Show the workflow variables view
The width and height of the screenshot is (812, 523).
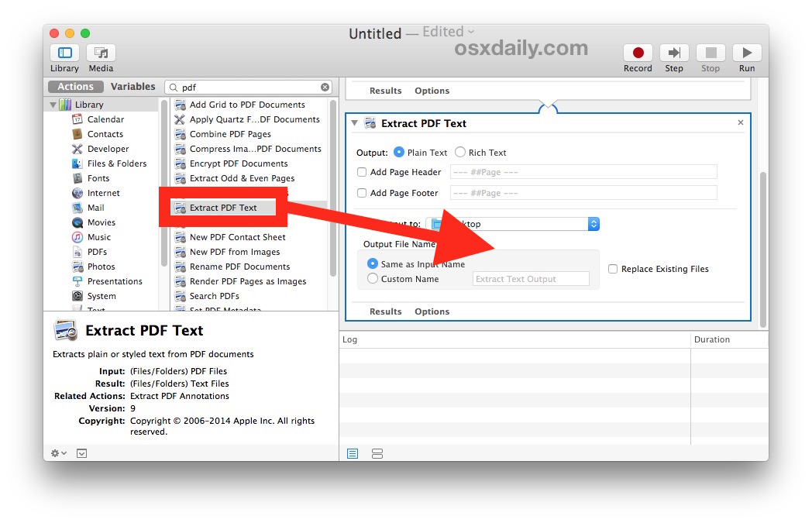point(377,453)
